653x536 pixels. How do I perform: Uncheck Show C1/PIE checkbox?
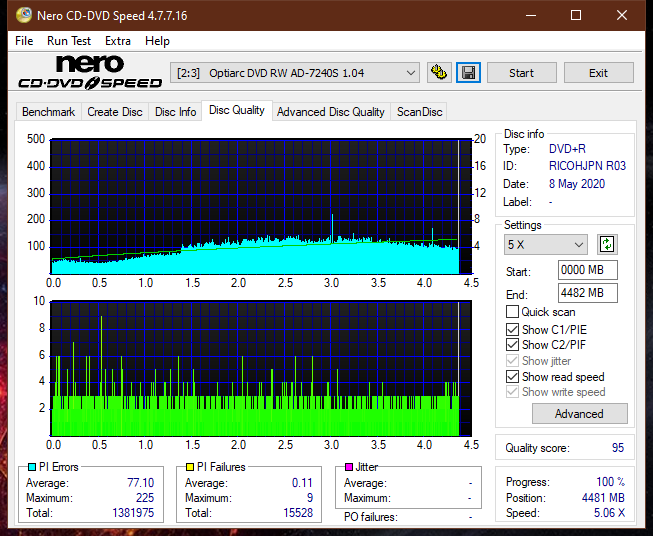pyautogui.click(x=512, y=330)
